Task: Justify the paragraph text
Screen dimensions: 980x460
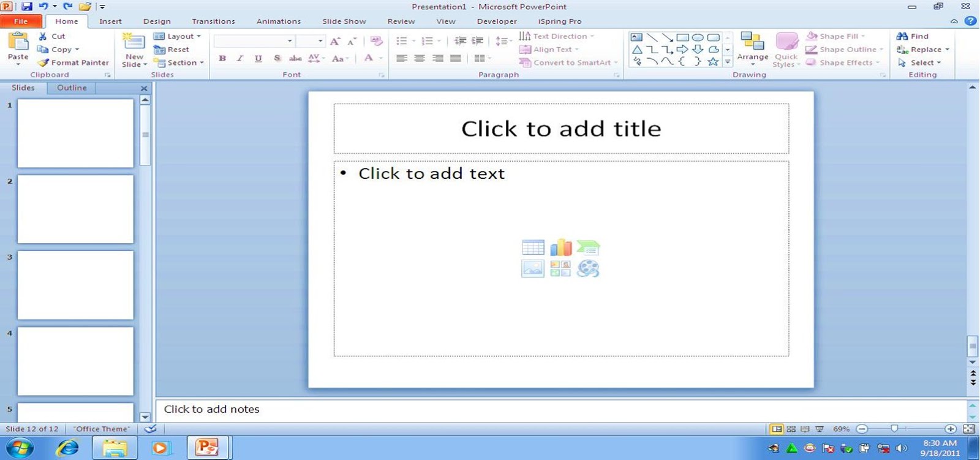Action: (x=455, y=58)
